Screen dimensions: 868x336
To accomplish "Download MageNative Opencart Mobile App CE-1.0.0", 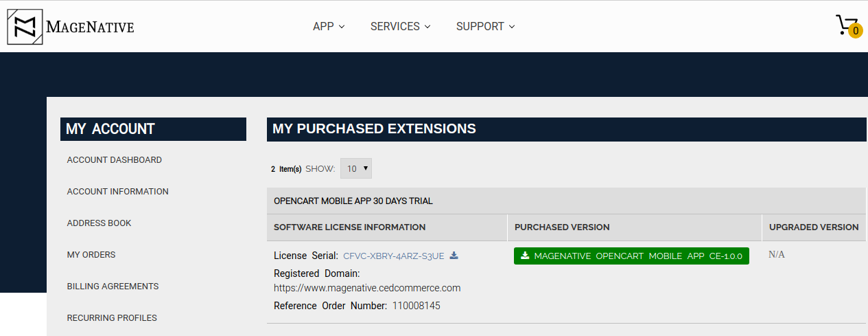I will pos(631,256).
